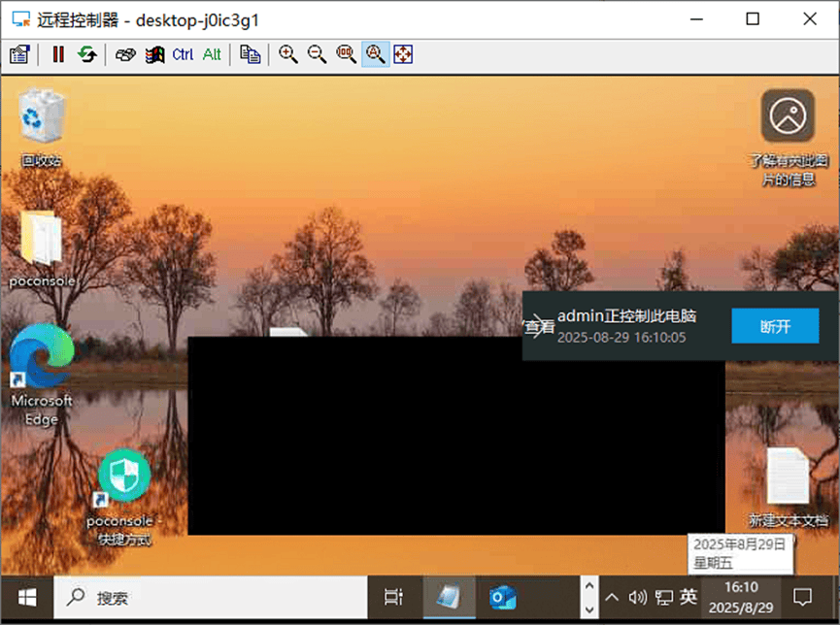Pause the remote session
Viewport: 840px width, 625px height.
pos(58,54)
